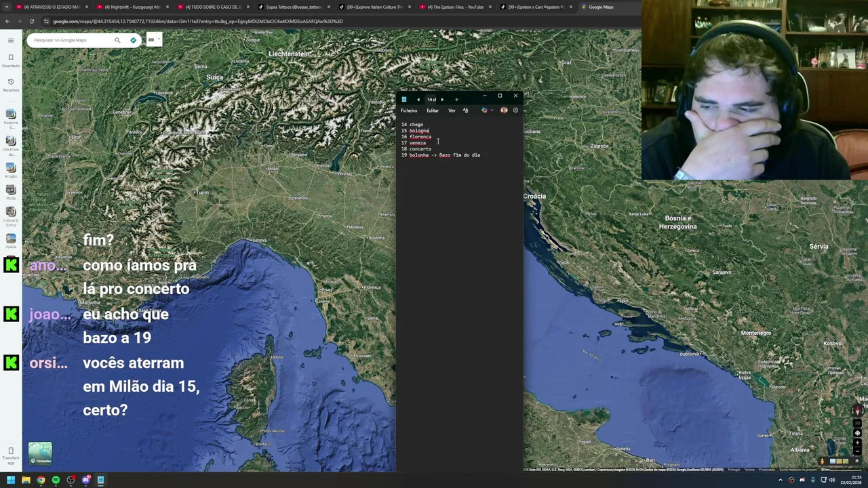
Task: Click the '19 bolonha -> Bazo' line
Action: pos(441,155)
